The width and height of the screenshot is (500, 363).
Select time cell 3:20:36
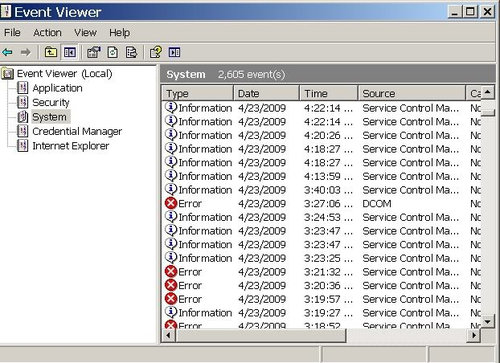(x=328, y=286)
